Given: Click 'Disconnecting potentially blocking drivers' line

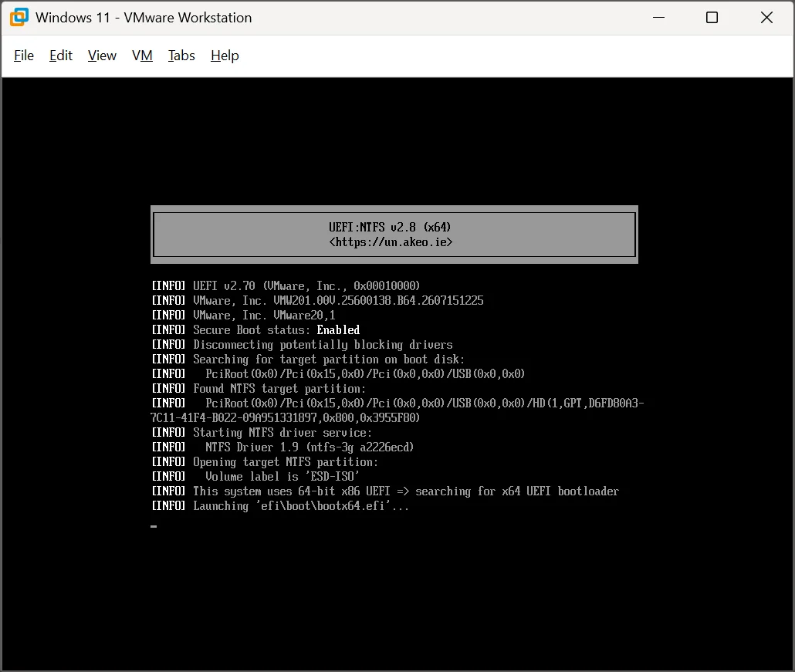Looking at the screenshot, I should 303,345.
